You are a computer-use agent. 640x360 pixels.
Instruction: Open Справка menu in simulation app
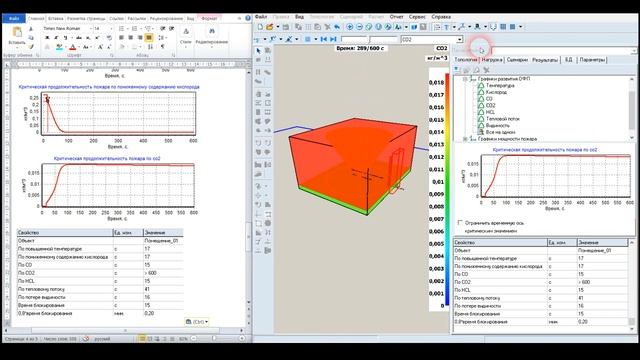click(441, 17)
